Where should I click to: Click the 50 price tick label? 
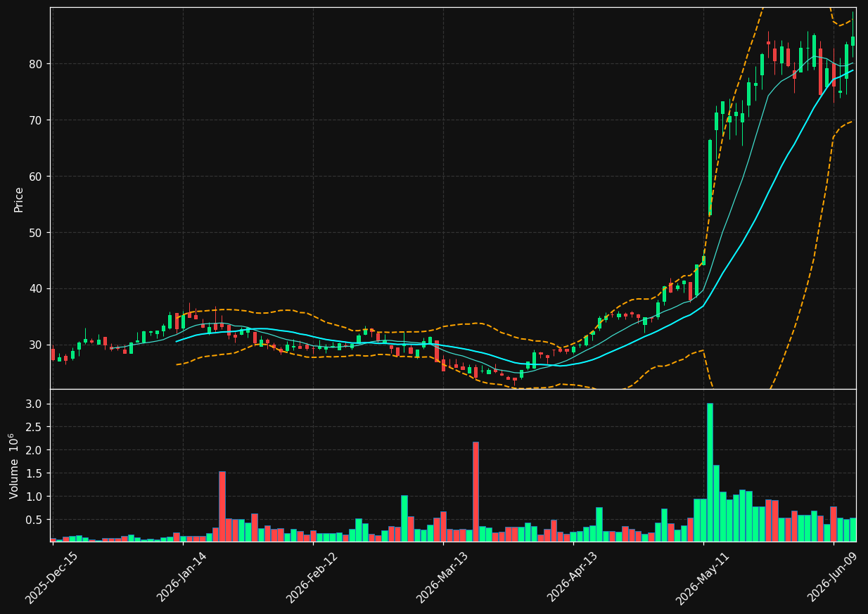(x=36, y=233)
